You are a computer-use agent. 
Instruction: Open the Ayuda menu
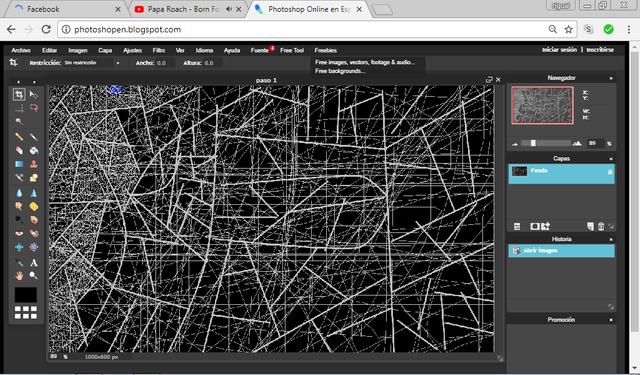click(231, 50)
